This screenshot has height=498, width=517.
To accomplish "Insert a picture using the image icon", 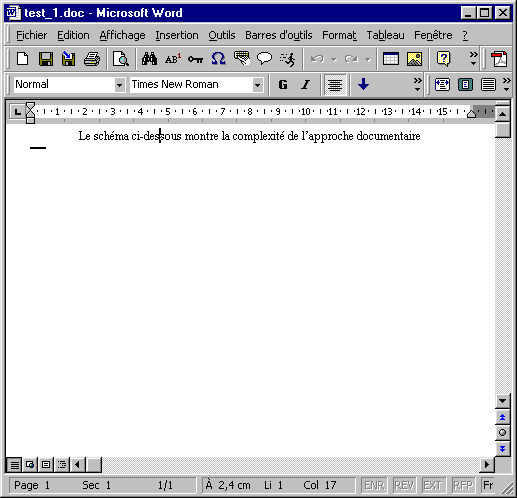I will (x=414, y=59).
